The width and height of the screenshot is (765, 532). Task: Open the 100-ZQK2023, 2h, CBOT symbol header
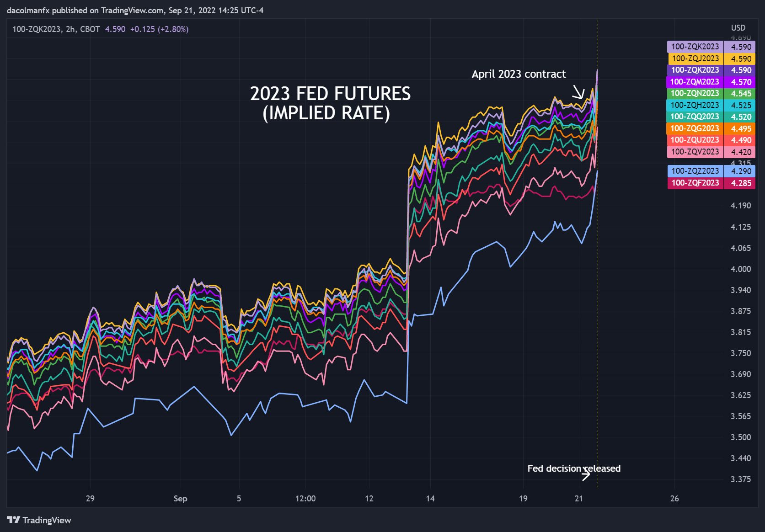(x=56, y=29)
